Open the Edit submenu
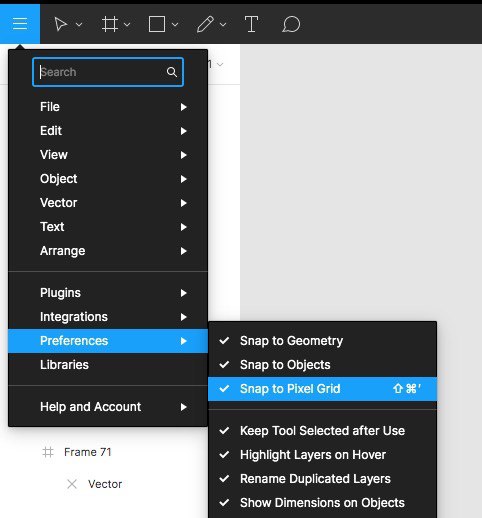 [x=108, y=131]
